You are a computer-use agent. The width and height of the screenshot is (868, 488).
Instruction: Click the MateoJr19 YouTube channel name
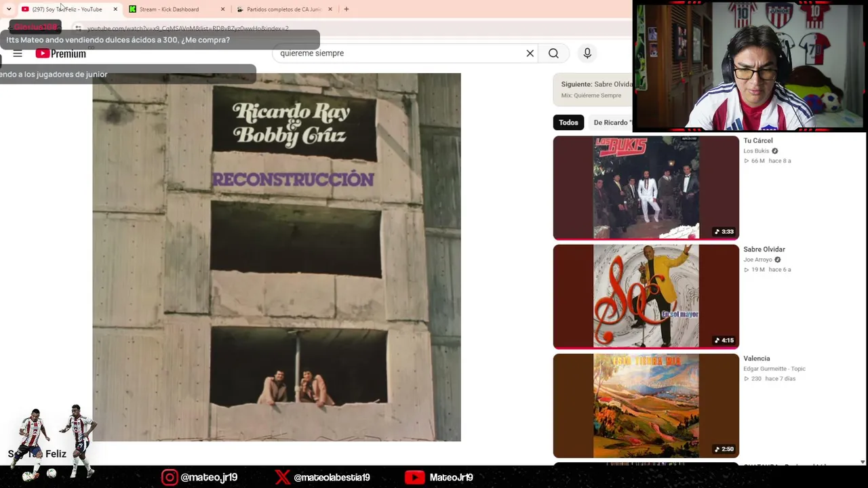pos(451,478)
